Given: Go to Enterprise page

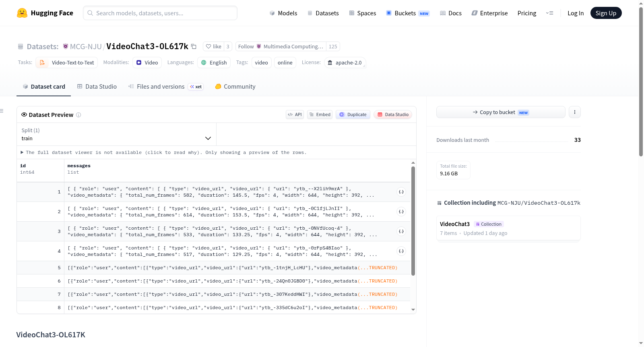Looking at the screenshot, I should pos(489,13).
